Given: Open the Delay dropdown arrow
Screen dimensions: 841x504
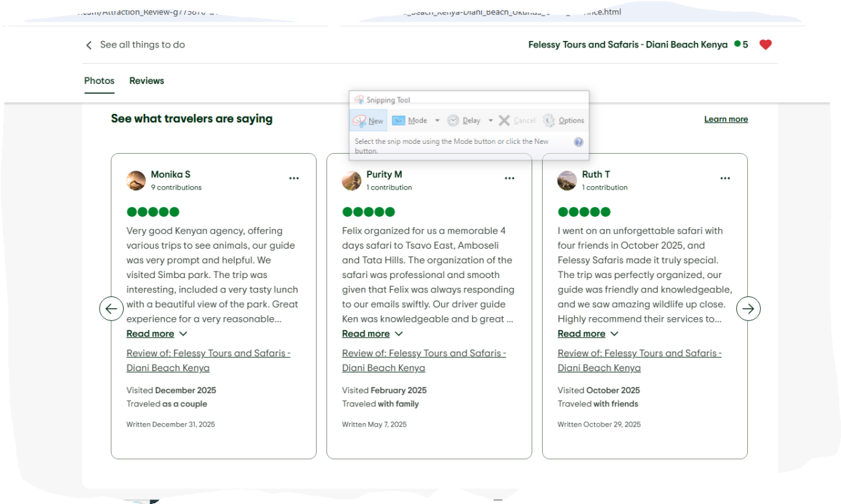Looking at the screenshot, I should (x=491, y=120).
